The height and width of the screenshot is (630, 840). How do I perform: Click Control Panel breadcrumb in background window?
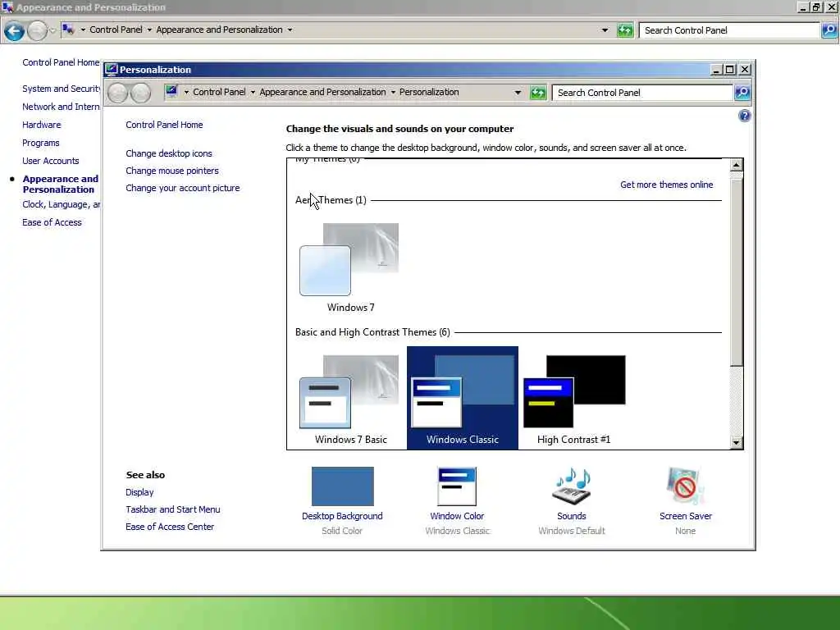116,30
